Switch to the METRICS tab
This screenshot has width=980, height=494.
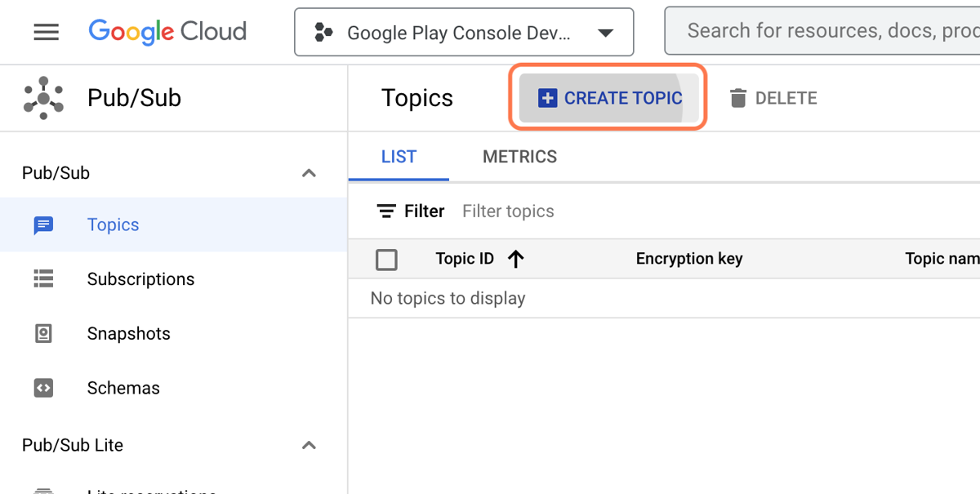click(x=519, y=157)
